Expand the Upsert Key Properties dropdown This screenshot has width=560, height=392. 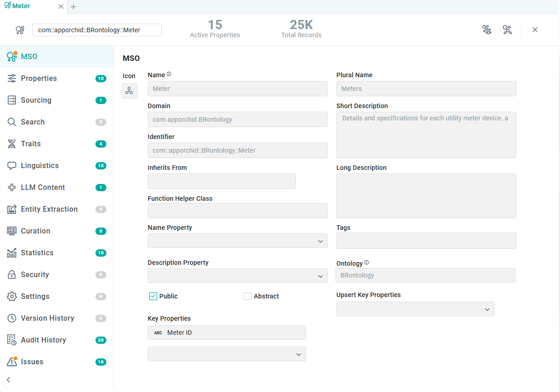click(x=415, y=309)
